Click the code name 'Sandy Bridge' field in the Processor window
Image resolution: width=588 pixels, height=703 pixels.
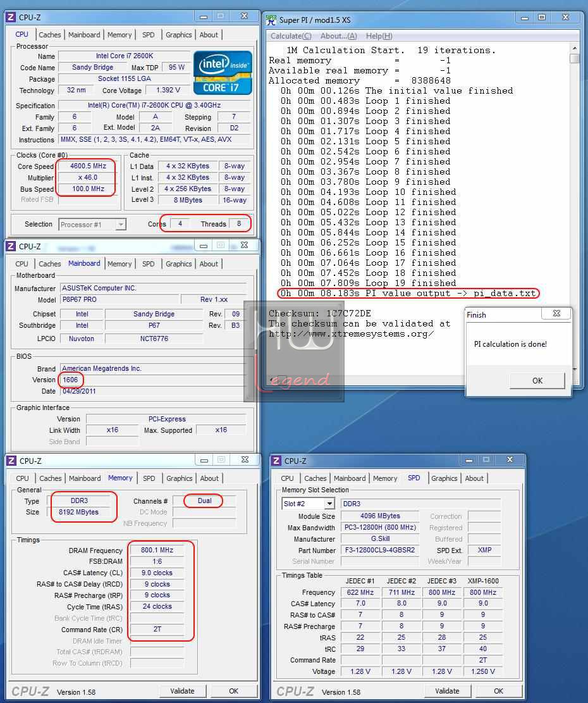[93, 67]
